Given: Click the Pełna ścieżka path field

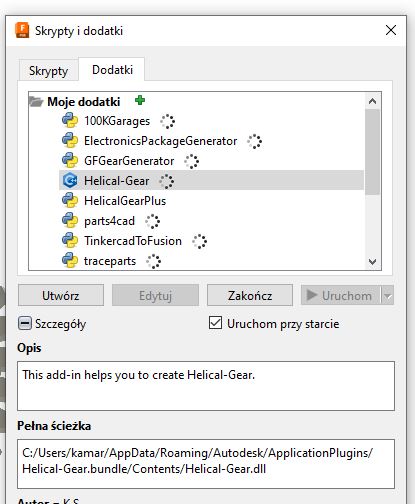Looking at the screenshot, I should [x=206, y=464].
